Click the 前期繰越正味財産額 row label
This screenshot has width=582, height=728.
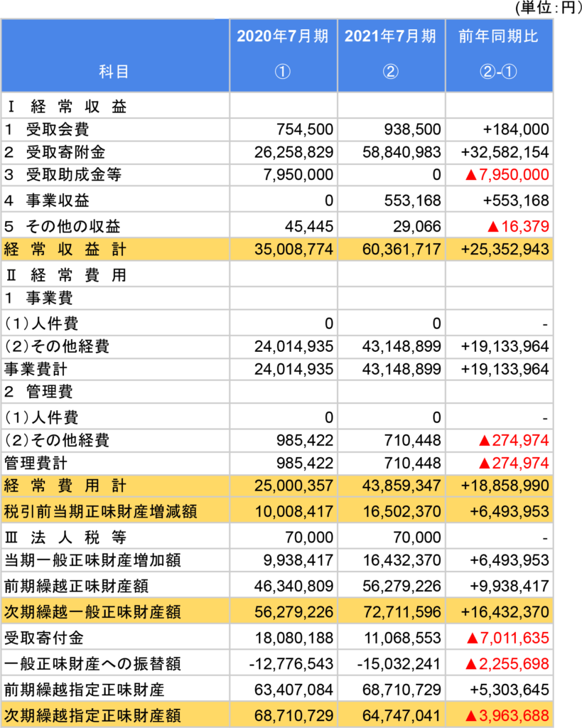coord(77,587)
